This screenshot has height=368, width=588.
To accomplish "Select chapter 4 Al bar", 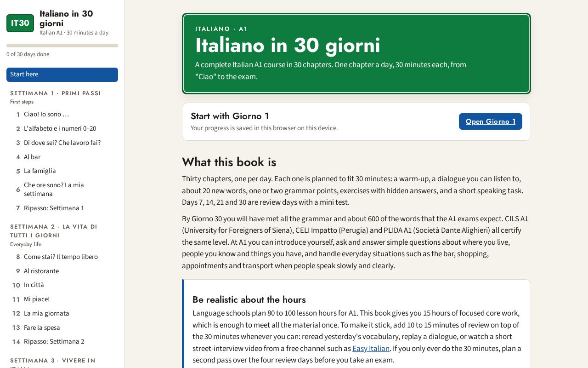I will pos(62,157).
